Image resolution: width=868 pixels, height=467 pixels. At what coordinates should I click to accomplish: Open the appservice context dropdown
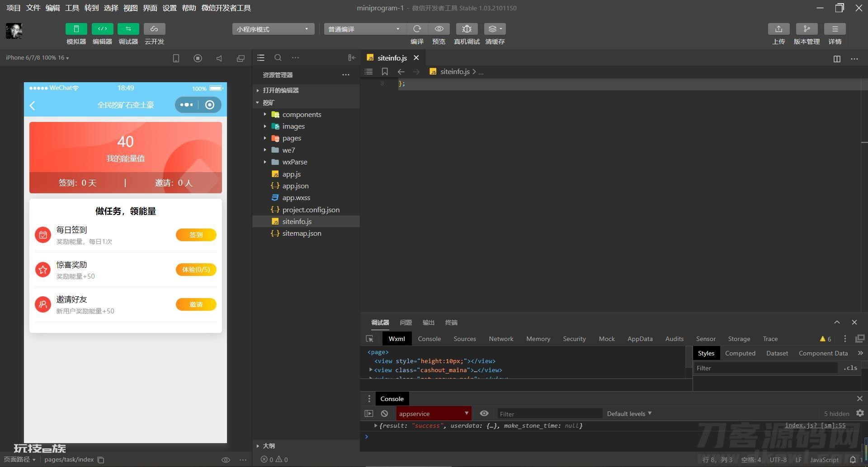point(434,413)
